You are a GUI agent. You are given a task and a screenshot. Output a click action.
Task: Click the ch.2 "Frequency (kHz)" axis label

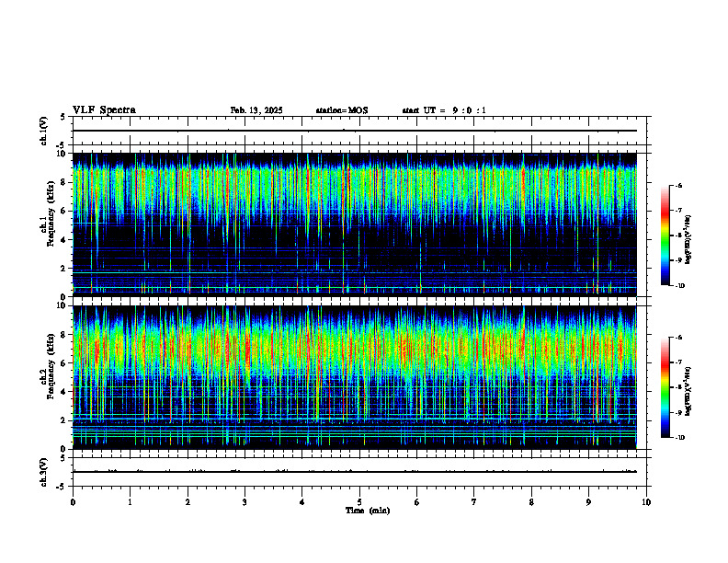pyautogui.click(x=50, y=366)
